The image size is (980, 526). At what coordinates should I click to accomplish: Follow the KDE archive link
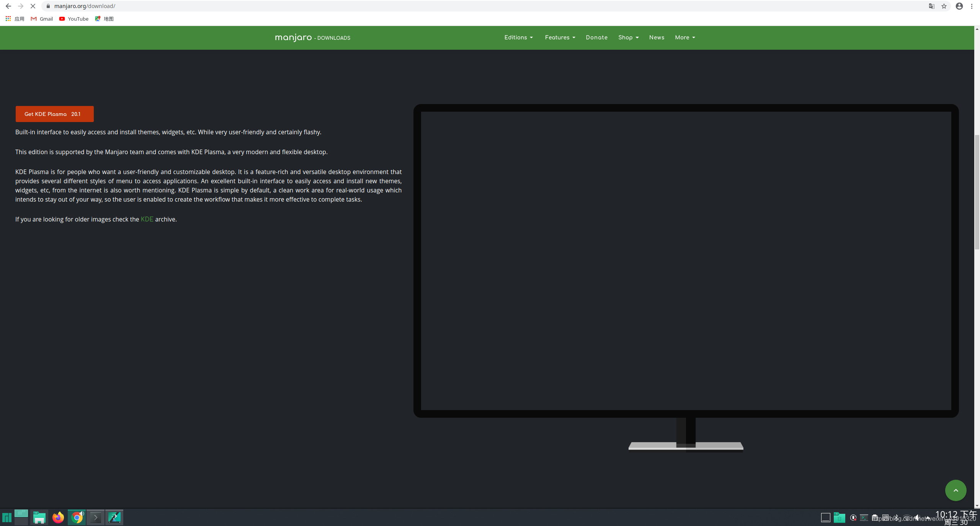147,219
